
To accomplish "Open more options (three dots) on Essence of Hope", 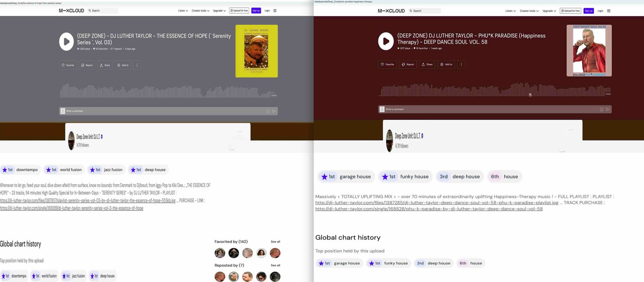I will (x=137, y=65).
